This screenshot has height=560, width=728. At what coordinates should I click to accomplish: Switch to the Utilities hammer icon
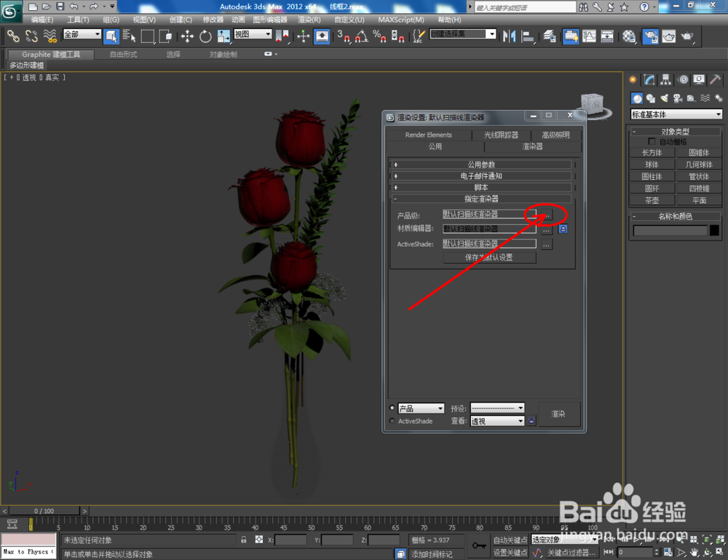click(716, 80)
